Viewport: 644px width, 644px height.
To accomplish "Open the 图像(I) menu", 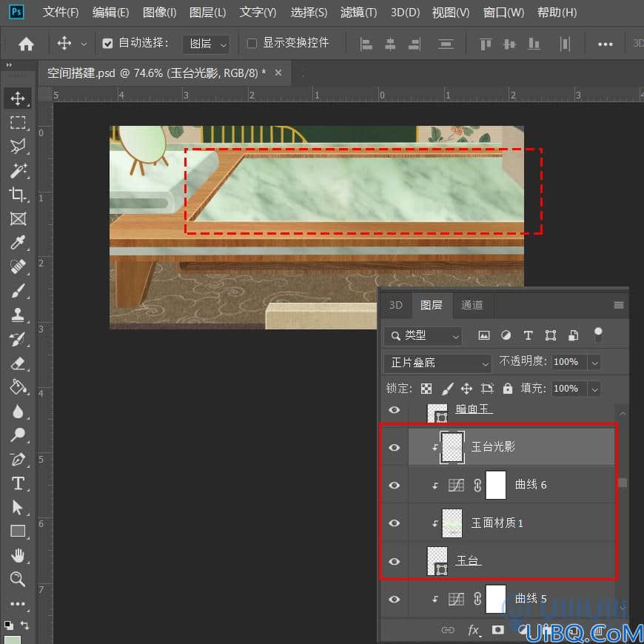I will coord(159,13).
